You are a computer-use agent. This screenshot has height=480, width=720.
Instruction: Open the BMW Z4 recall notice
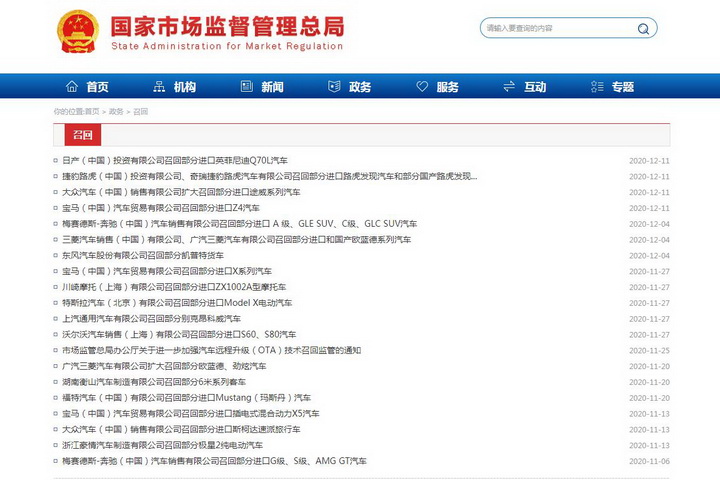pyautogui.click(x=161, y=208)
